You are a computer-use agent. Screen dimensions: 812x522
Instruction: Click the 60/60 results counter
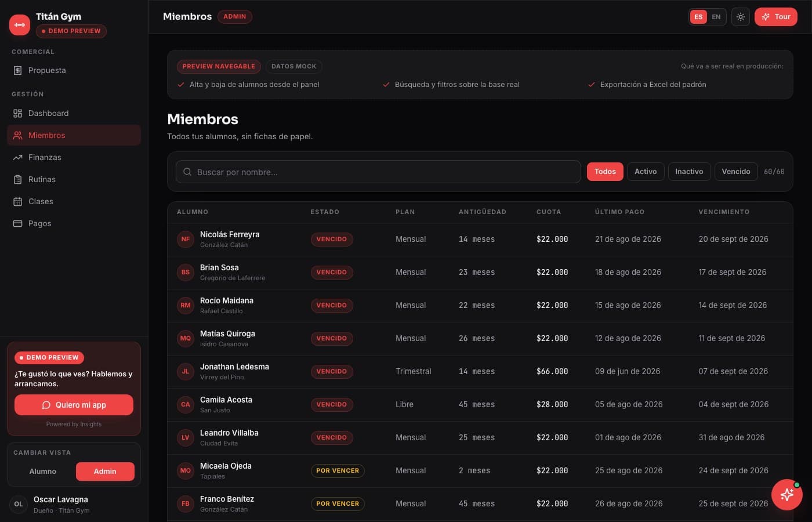point(774,172)
